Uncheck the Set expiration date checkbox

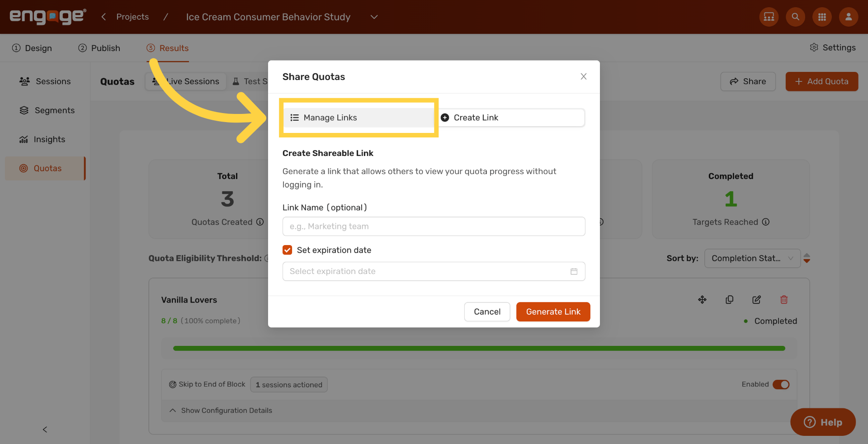point(288,250)
